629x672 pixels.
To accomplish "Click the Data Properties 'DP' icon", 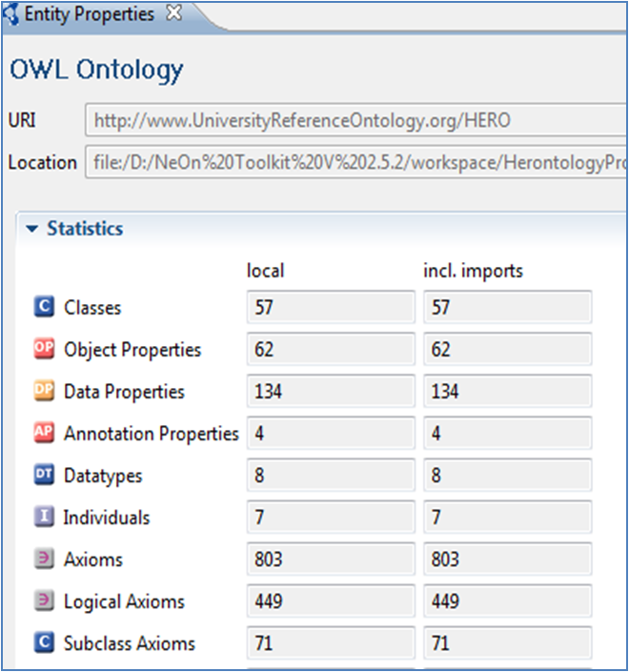I will pos(44,390).
